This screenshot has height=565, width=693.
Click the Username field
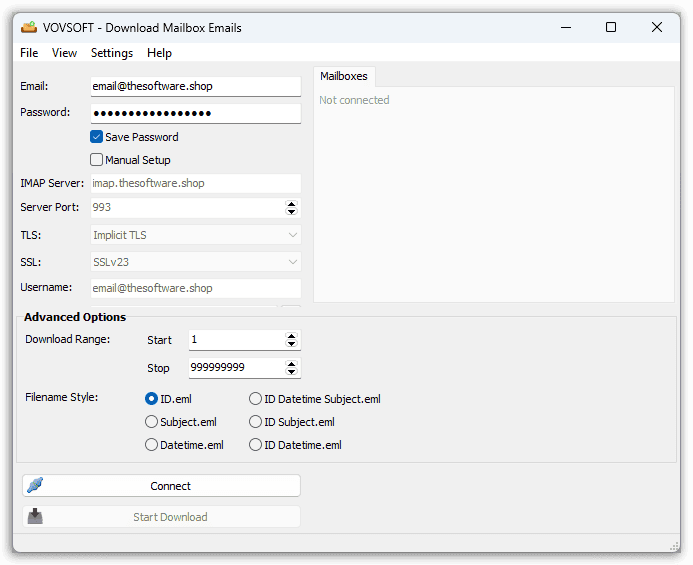pyautogui.click(x=196, y=288)
